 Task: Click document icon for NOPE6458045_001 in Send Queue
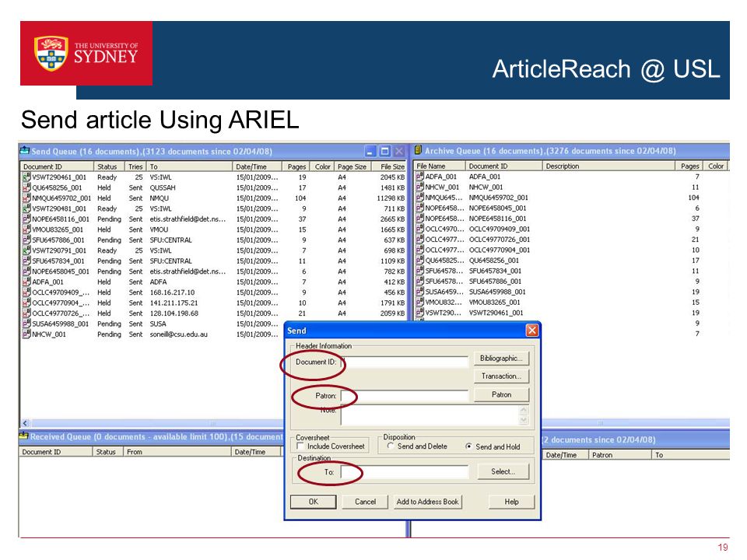coord(26,271)
